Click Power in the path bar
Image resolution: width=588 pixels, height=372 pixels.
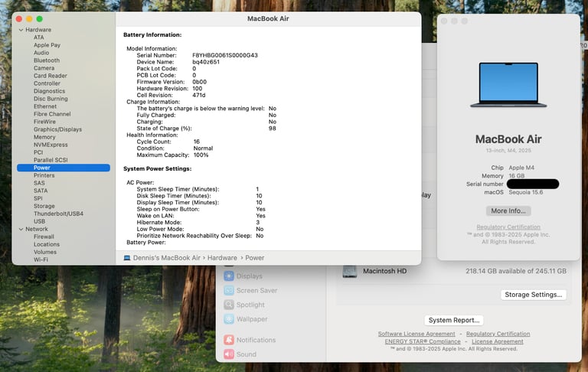point(255,258)
